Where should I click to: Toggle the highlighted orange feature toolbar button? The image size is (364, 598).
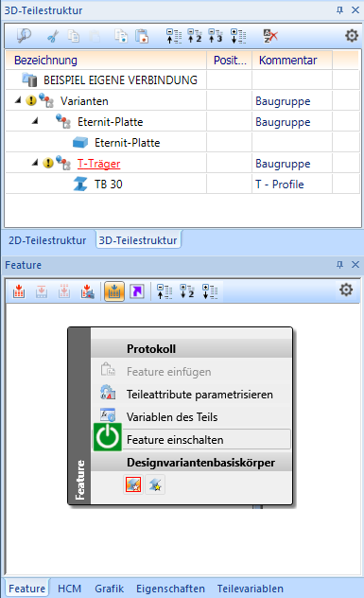point(114,291)
